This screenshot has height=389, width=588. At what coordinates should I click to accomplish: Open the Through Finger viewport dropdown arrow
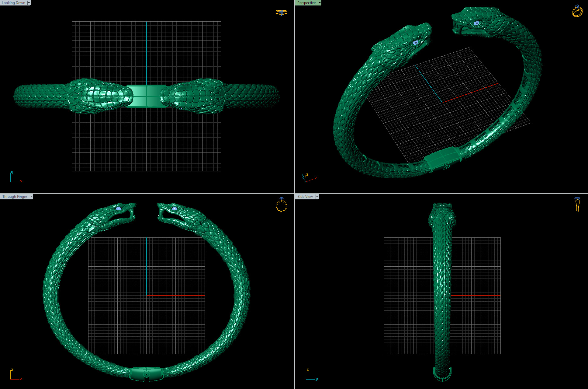click(31, 197)
